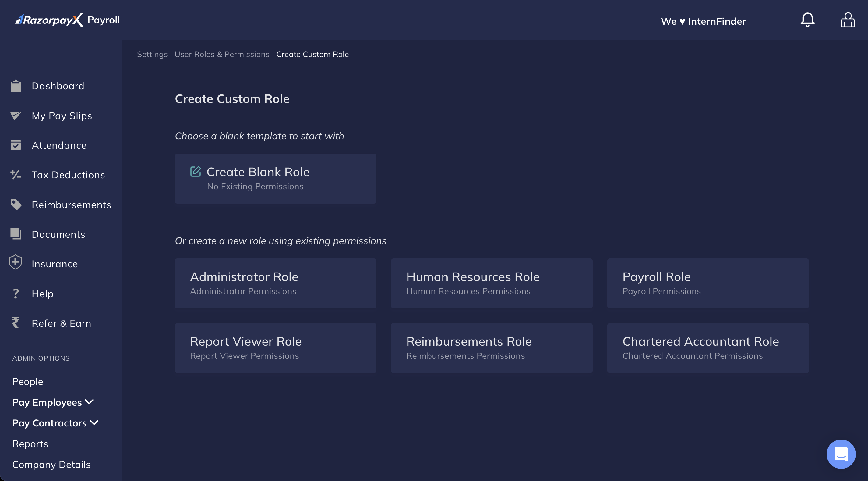
Task: Click User Roles & Permissions breadcrumb
Action: click(x=222, y=54)
